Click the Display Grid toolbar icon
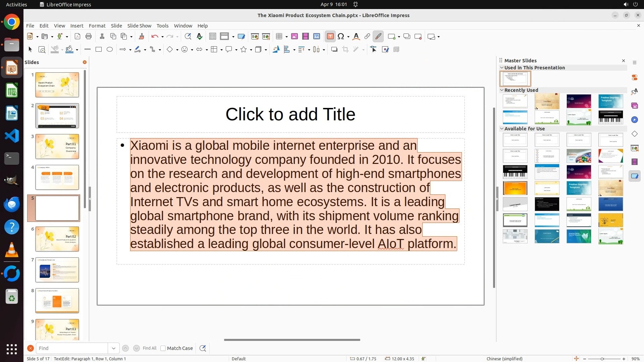This screenshot has width=644, height=362. [212, 37]
